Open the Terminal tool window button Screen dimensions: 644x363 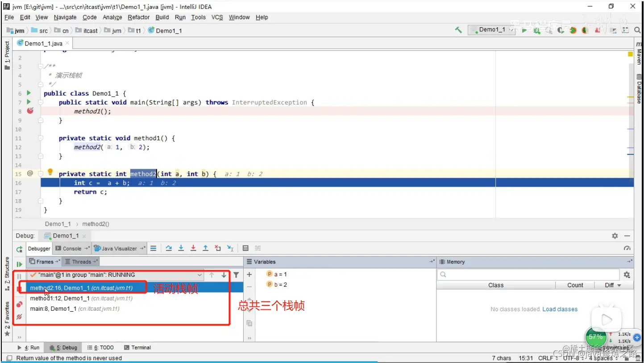coord(137,347)
